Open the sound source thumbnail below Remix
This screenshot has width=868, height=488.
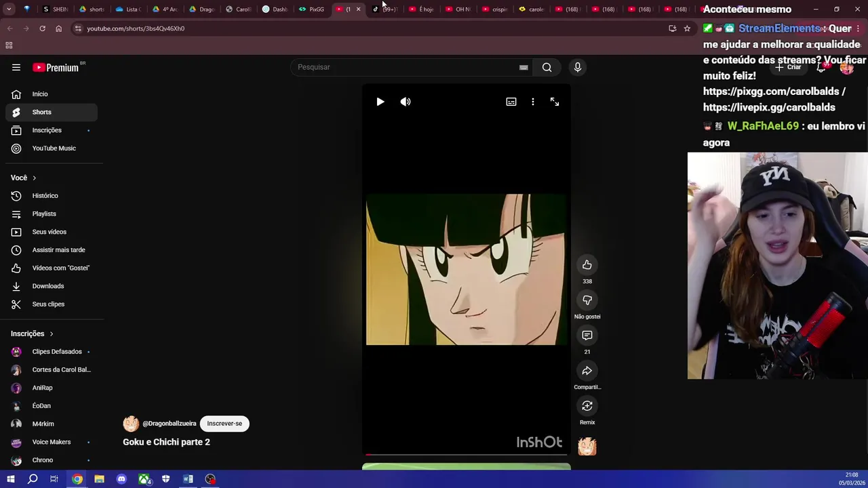[587, 446]
